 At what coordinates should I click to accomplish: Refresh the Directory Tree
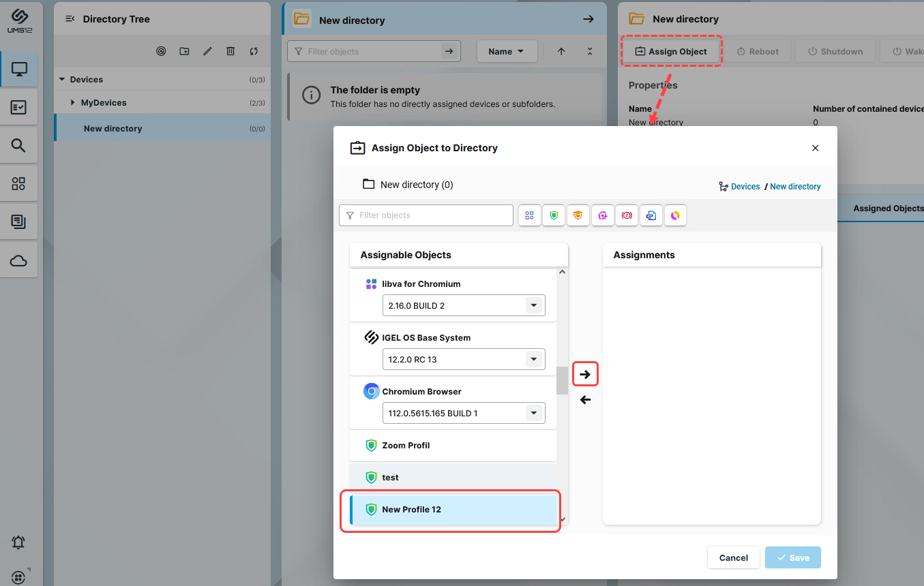[253, 50]
